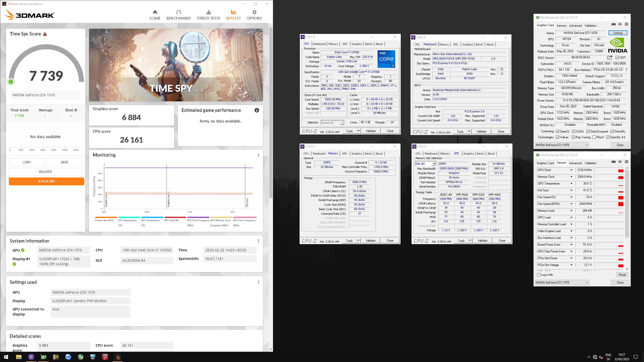This screenshot has height=362, width=644.
Task: Open the GPU Temperature sensor dropdown
Action: click(x=571, y=184)
